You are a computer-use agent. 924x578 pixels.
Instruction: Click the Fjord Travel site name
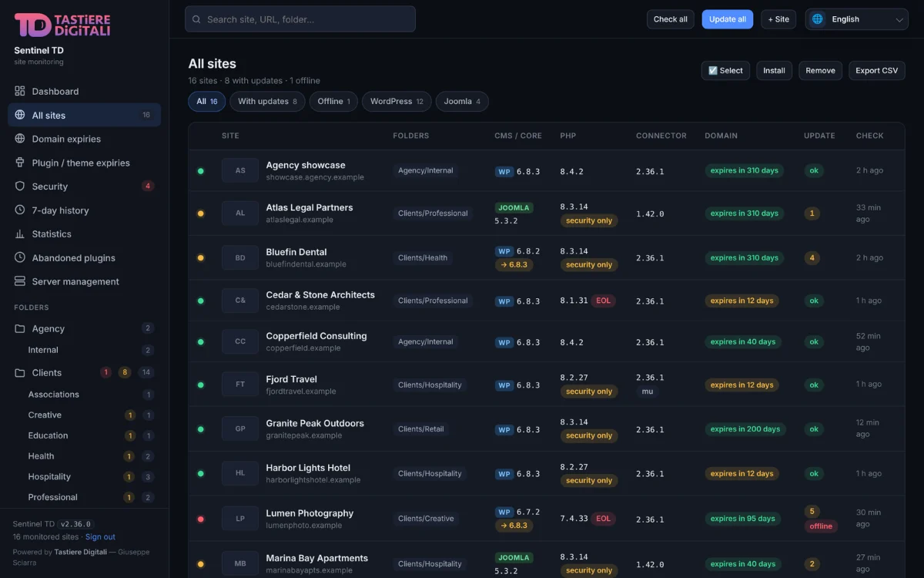coord(291,379)
